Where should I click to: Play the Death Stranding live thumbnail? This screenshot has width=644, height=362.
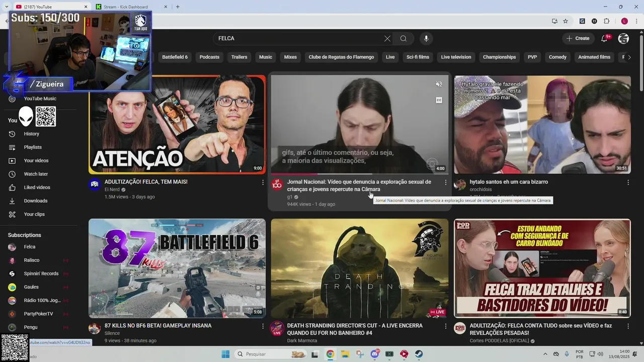click(359, 268)
